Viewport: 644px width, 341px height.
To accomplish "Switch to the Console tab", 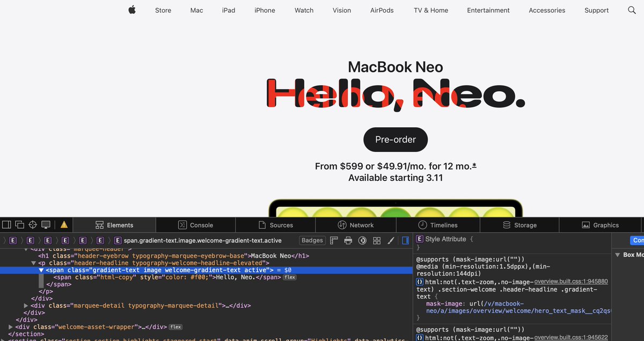I will click(196, 225).
